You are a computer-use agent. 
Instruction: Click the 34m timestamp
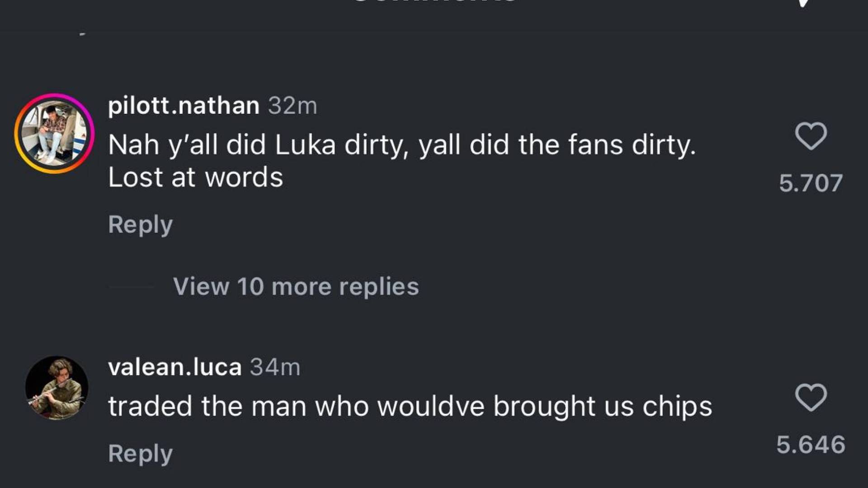click(x=275, y=367)
